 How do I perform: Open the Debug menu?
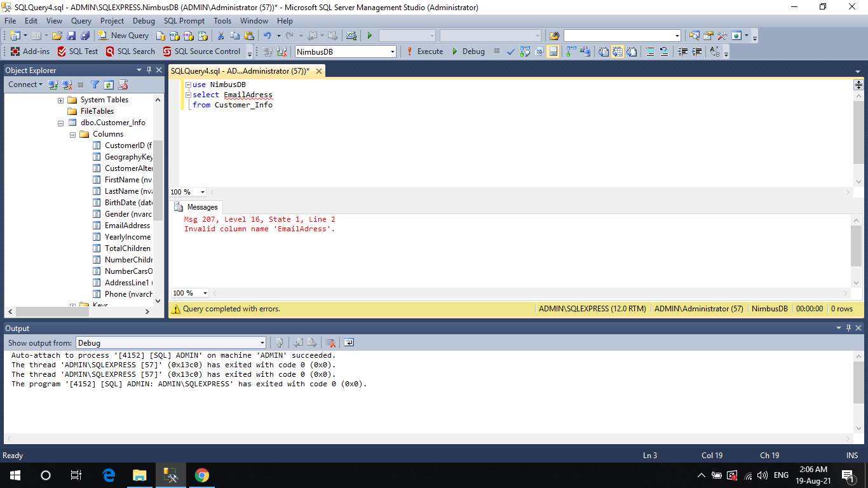click(x=144, y=21)
